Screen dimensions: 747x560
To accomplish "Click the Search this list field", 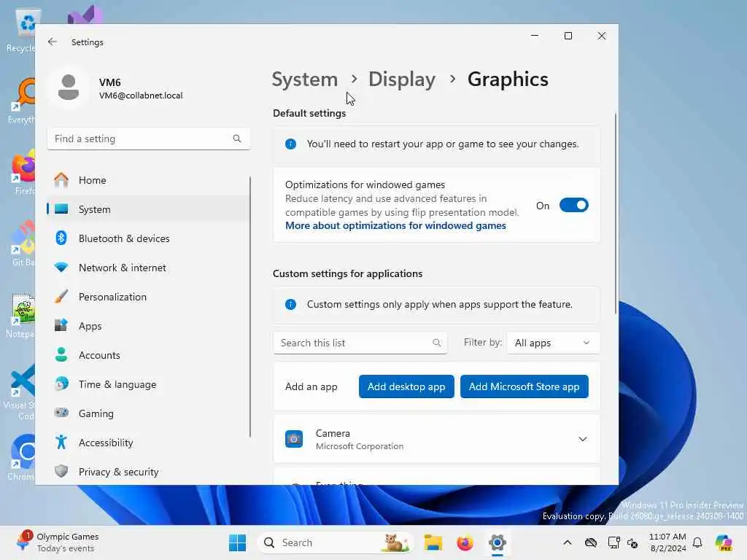I will [360, 343].
